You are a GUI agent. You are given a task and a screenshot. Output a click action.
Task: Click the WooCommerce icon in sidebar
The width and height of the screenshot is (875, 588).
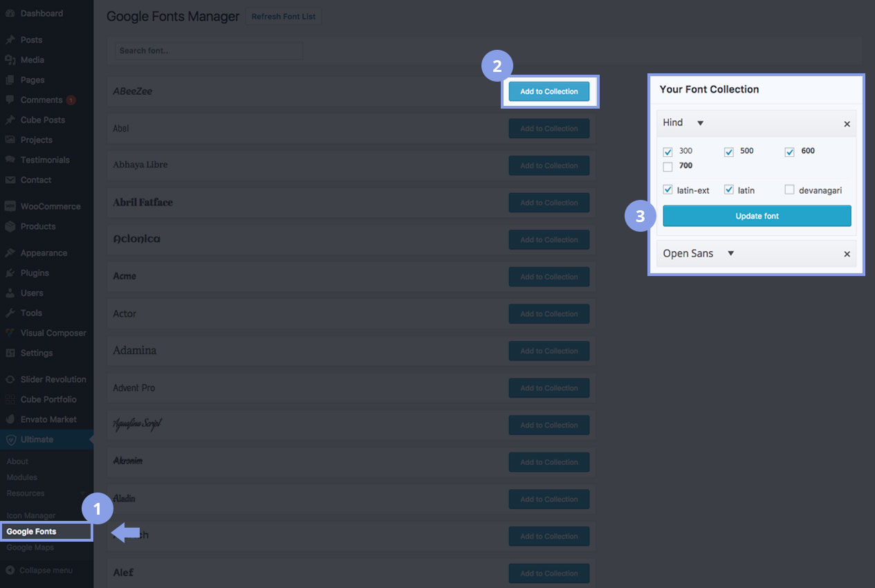click(x=10, y=207)
